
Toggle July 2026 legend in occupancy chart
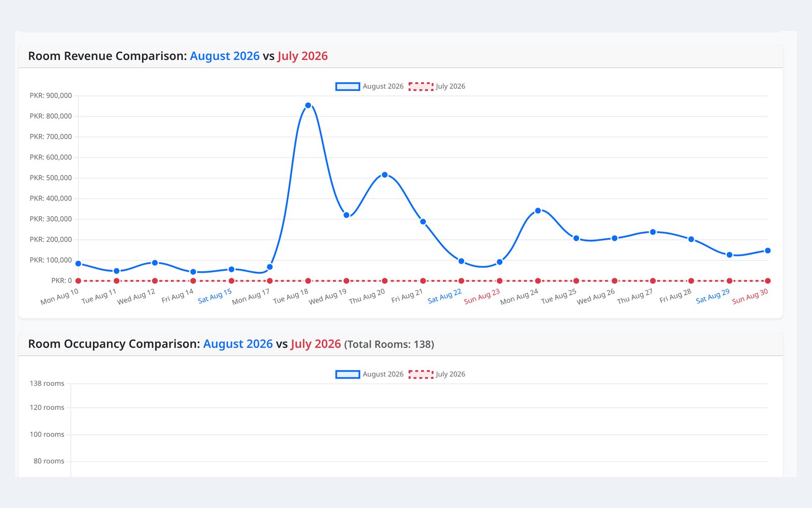click(437, 374)
